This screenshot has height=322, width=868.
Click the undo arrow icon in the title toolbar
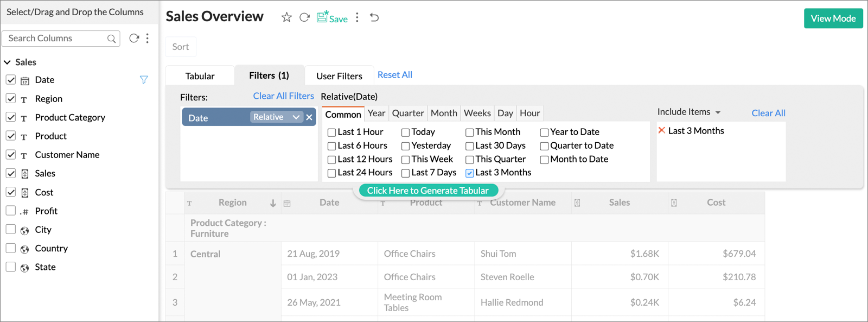pos(374,17)
